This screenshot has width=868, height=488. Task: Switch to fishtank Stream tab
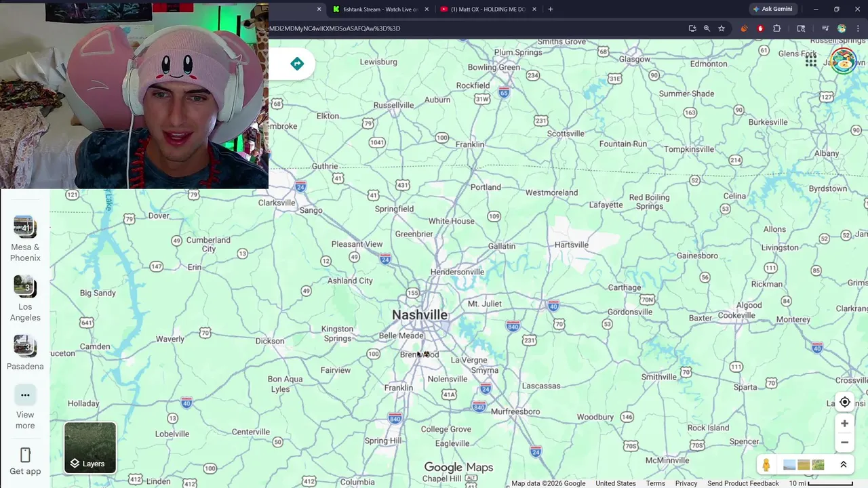[x=380, y=9]
